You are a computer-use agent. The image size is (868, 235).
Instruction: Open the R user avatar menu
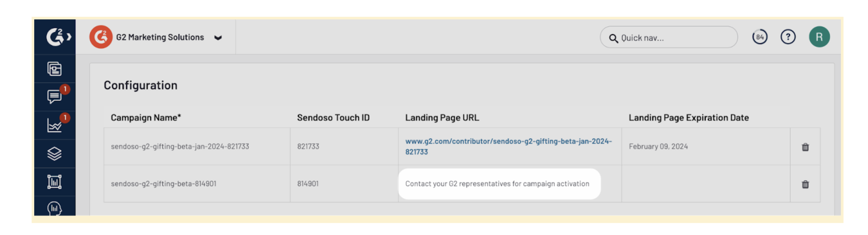point(819,37)
